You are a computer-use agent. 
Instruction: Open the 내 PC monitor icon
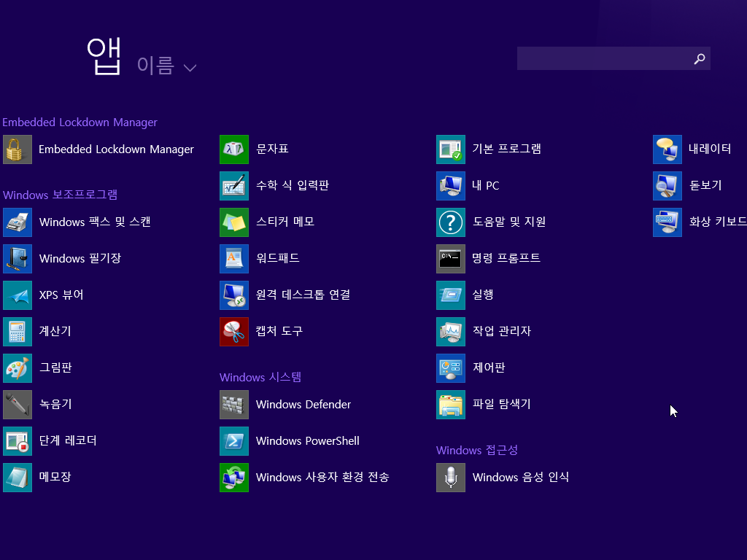pos(451,186)
